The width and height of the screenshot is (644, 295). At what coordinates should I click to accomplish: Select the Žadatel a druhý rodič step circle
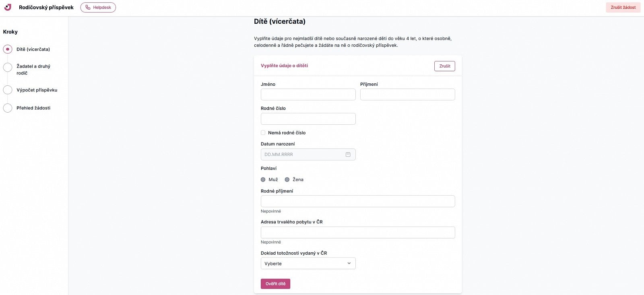pos(8,67)
